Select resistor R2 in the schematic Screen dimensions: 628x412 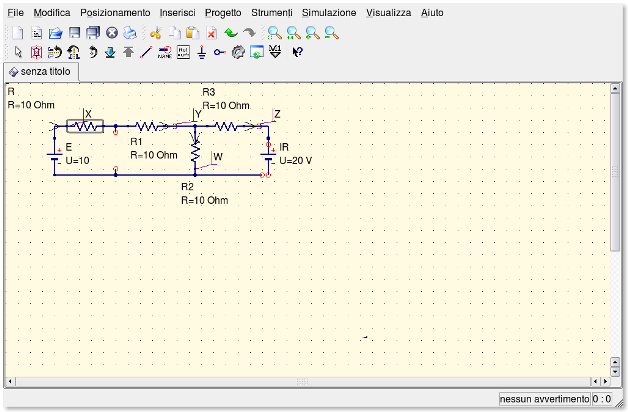[196, 151]
